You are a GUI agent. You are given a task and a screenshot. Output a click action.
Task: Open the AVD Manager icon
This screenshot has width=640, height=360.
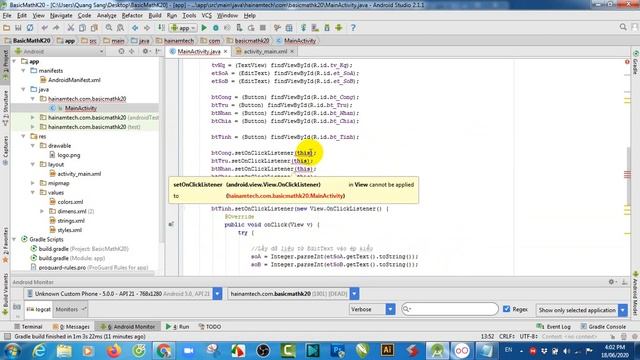pos(315,28)
